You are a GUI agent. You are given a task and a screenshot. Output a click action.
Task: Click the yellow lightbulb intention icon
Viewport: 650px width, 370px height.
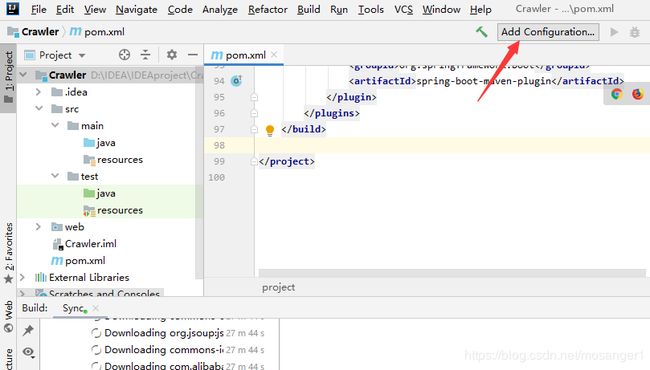[x=270, y=130]
